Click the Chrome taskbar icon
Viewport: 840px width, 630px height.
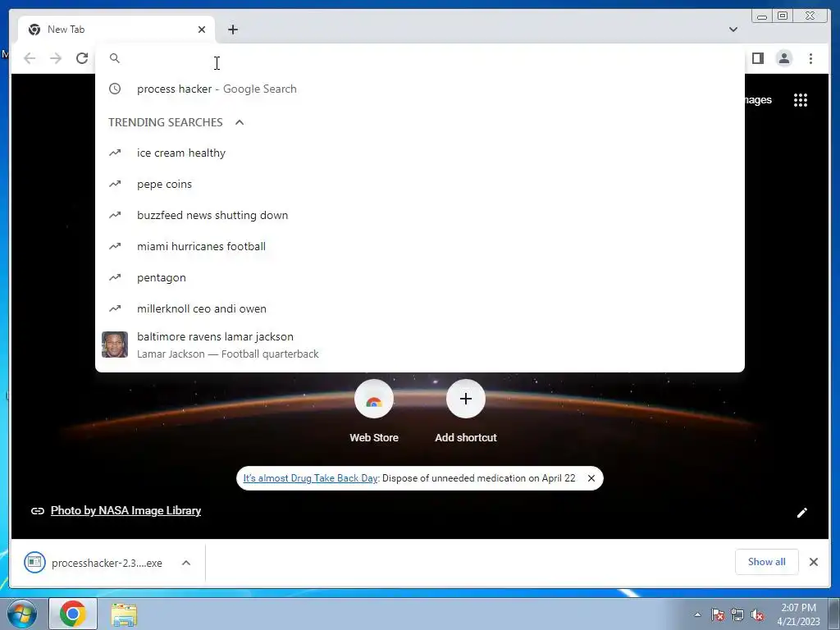pos(73,614)
